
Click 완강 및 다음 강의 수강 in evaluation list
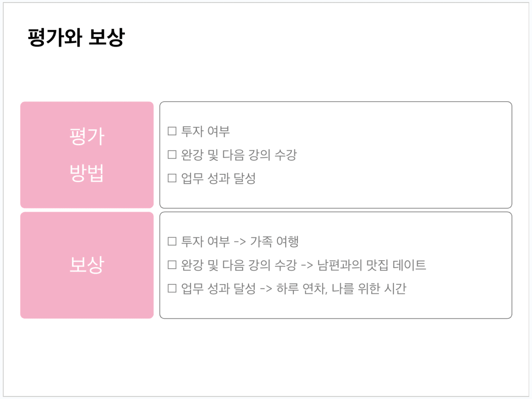coord(239,155)
